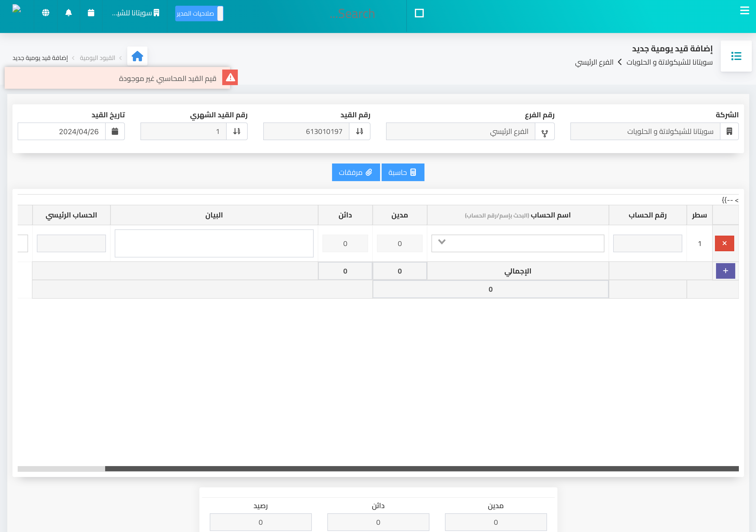Open notifications bell
The height and width of the screenshot is (532, 756).
[69, 13]
